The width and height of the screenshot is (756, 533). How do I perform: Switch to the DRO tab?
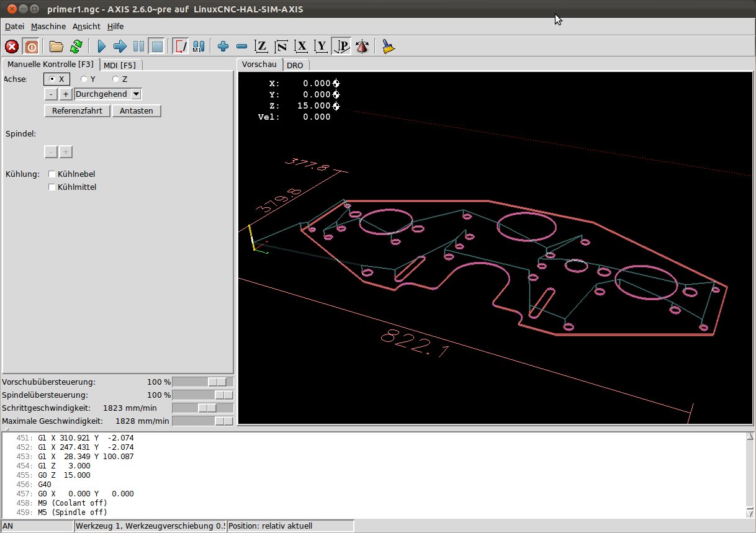pos(295,65)
